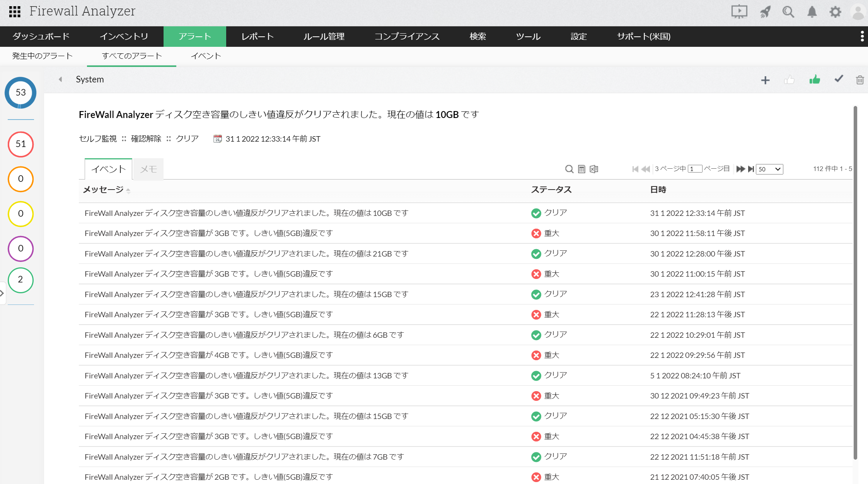The image size is (868, 484).
Task: Select total alerts circle showing 53
Action: pyautogui.click(x=21, y=93)
